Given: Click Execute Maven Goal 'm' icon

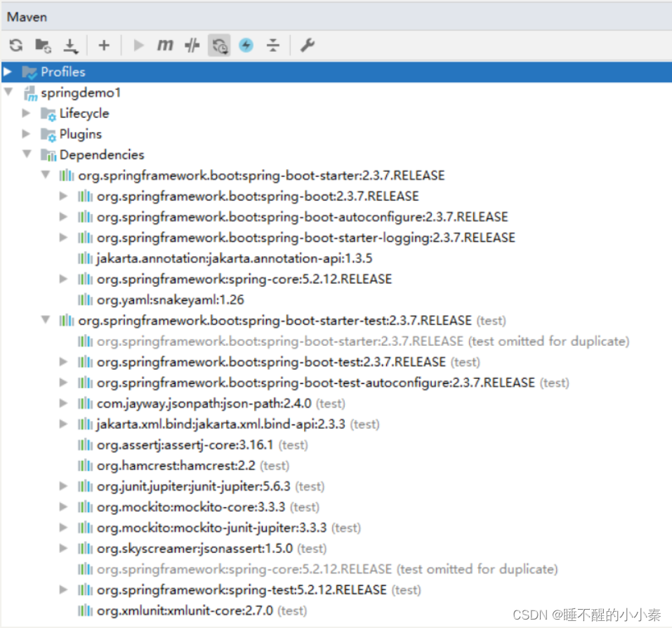Looking at the screenshot, I should pyautogui.click(x=165, y=45).
